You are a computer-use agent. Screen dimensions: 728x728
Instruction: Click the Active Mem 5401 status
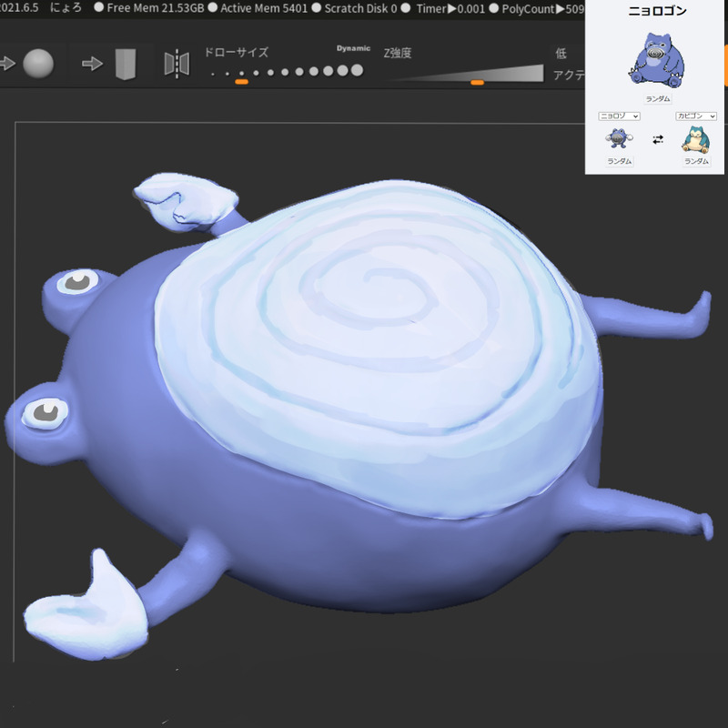(x=264, y=8)
